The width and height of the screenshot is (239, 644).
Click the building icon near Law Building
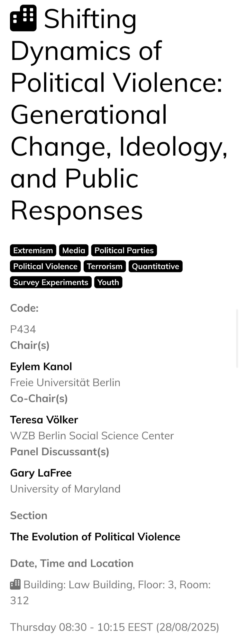(x=15, y=584)
